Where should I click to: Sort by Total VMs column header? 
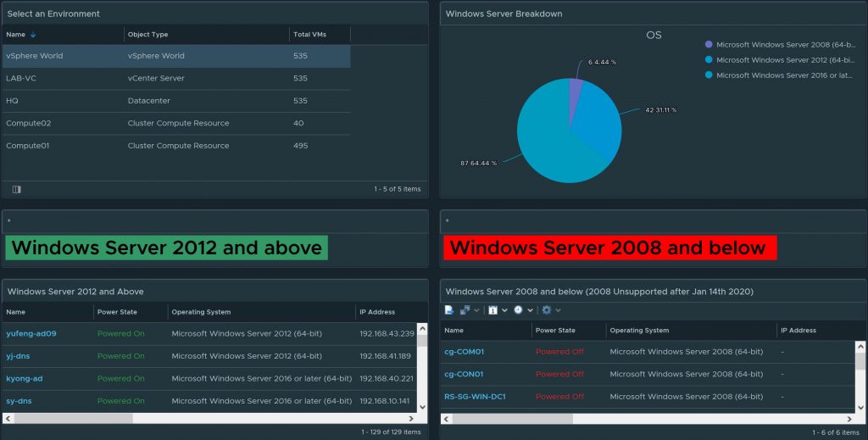[309, 35]
